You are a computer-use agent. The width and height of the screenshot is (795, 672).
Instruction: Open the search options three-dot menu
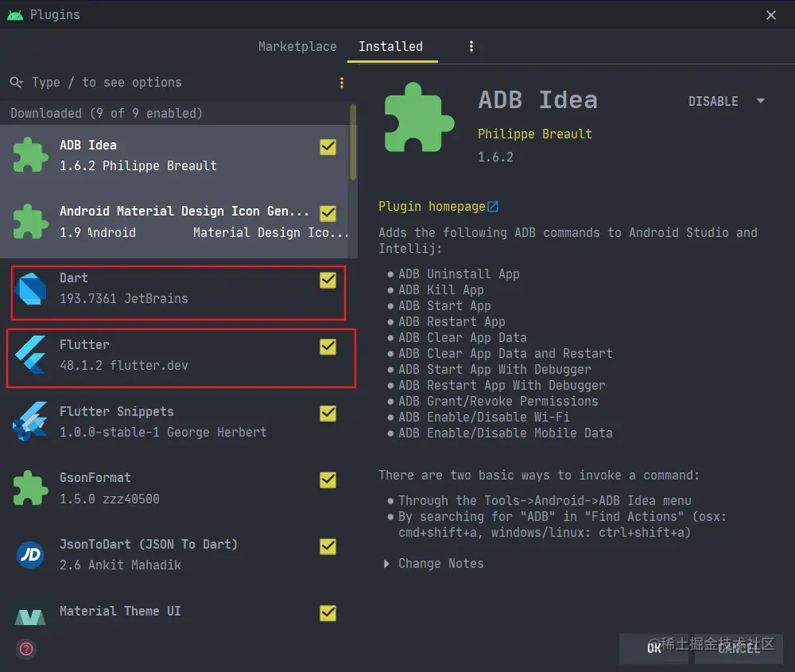point(342,83)
